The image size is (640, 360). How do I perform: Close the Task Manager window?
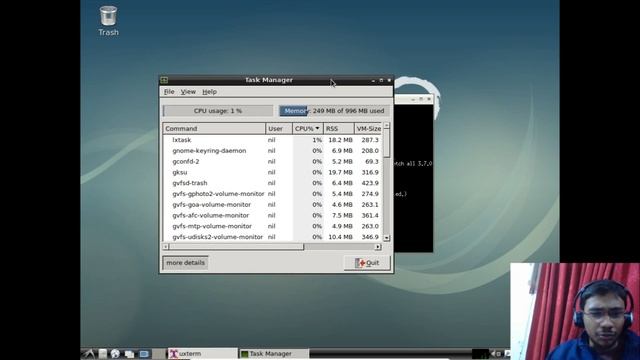(x=389, y=80)
